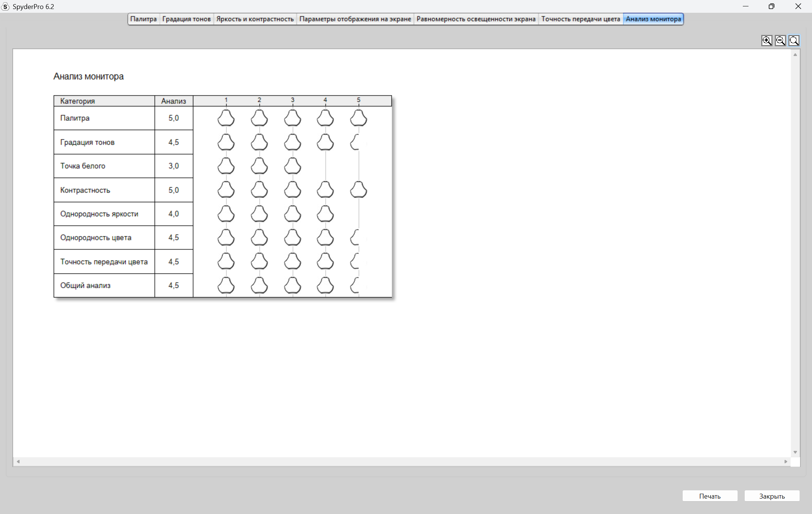Click the fifth spider rating in Палитра row
This screenshot has height=514, width=812.
(358, 118)
